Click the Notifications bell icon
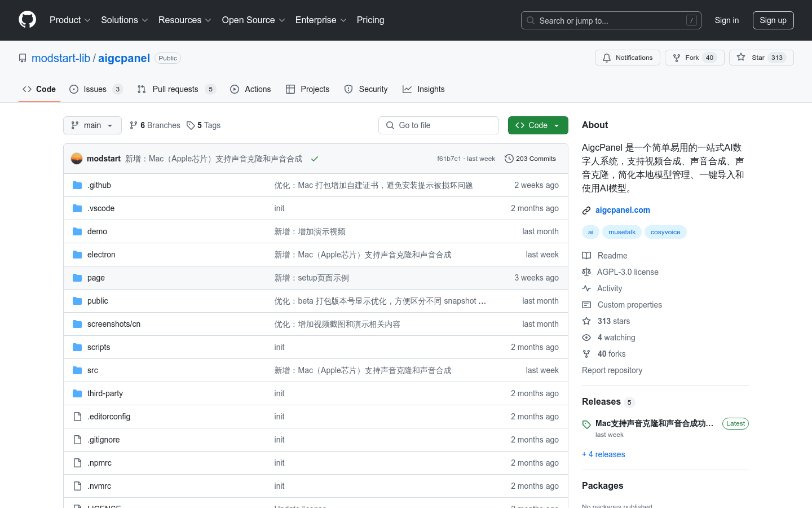The image size is (812, 508). click(x=607, y=58)
